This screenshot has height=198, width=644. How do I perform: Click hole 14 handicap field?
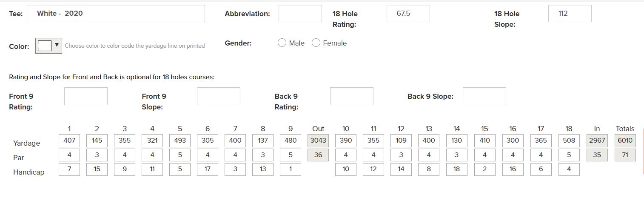[456, 169]
